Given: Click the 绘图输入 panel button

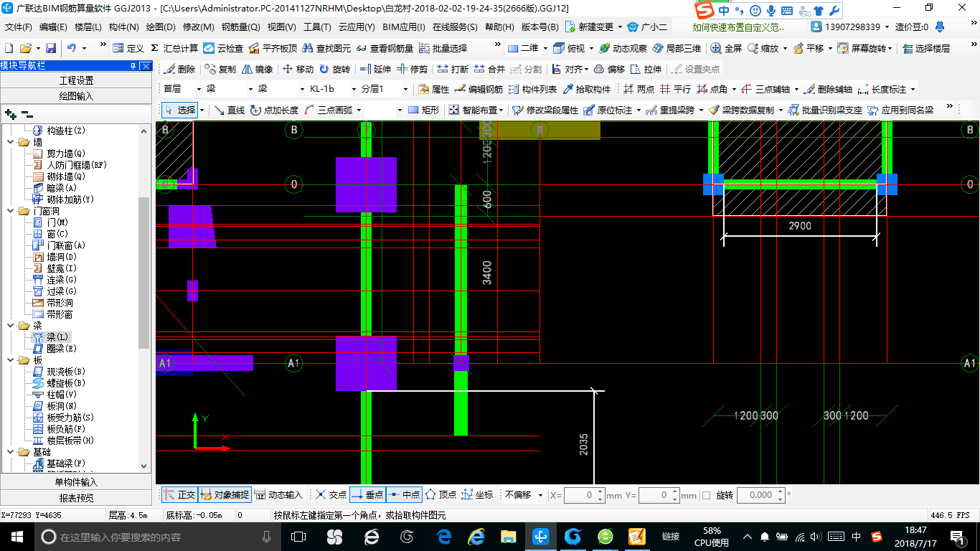Looking at the screenshot, I should tap(76, 96).
